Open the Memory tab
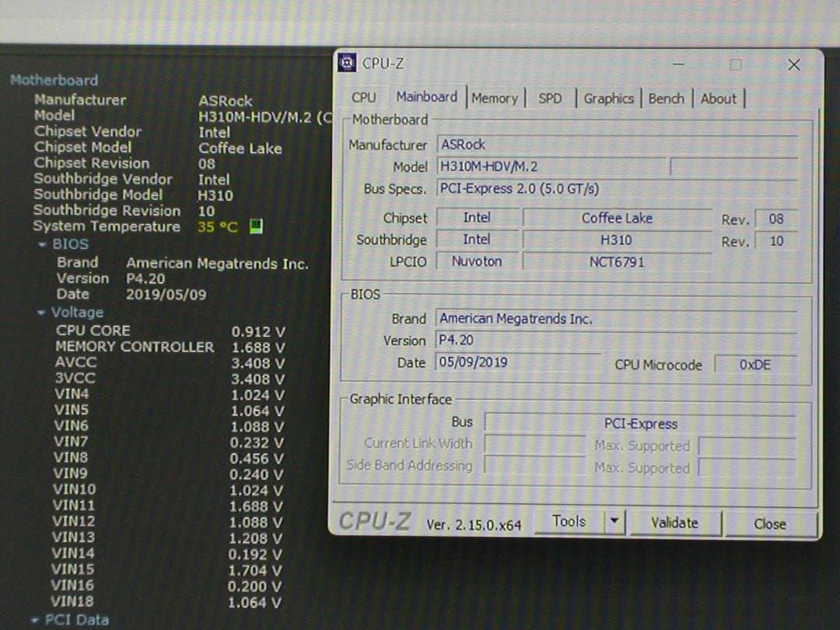The height and width of the screenshot is (630, 840). pyautogui.click(x=495, y=97)
